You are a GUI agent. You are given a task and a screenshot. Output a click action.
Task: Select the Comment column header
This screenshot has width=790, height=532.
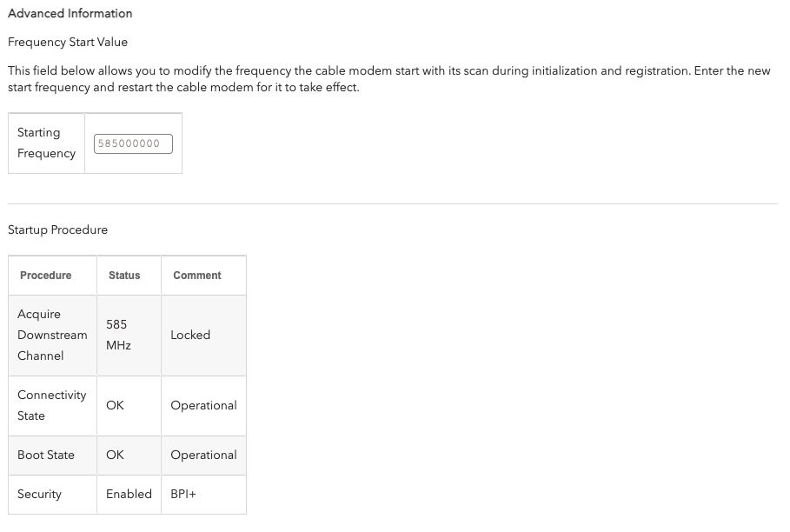coord(197,276)
